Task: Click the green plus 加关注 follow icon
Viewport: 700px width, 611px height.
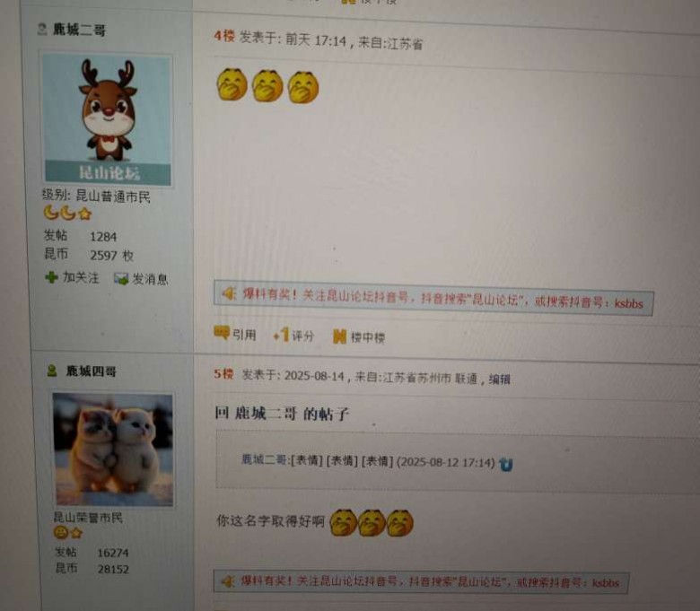Action: [51, 277]
